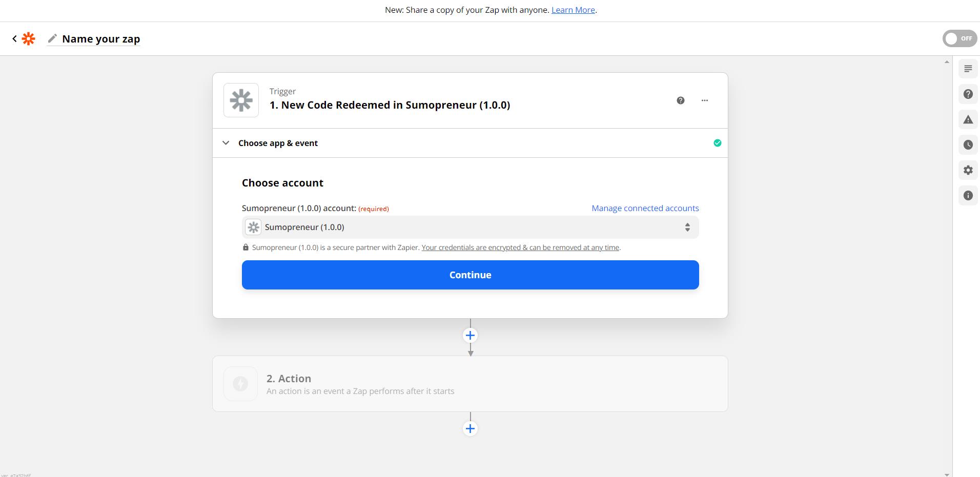Viewport: 980px width, 477px height.
Task: Click the Sumopreneur trigger app icon
Action: click(x=241, y=100)
